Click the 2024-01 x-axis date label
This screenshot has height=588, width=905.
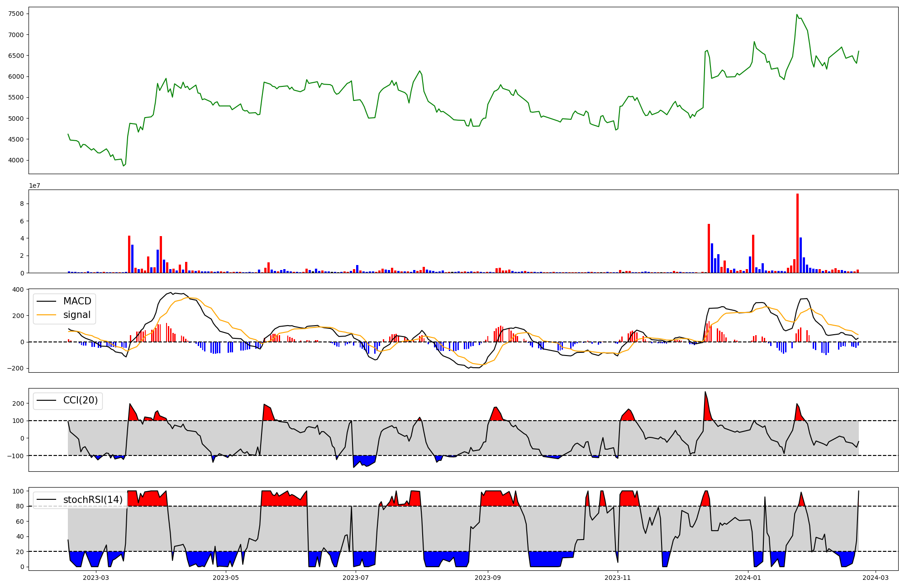748,578
